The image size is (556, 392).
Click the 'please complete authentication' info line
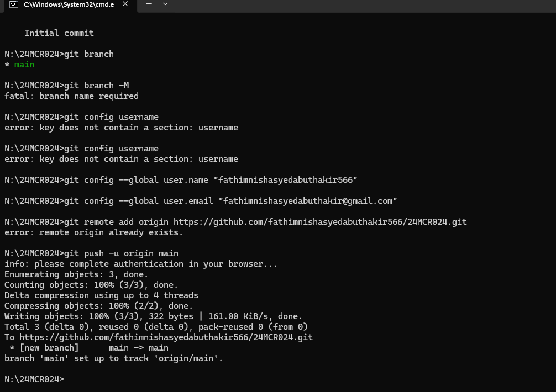140,264
